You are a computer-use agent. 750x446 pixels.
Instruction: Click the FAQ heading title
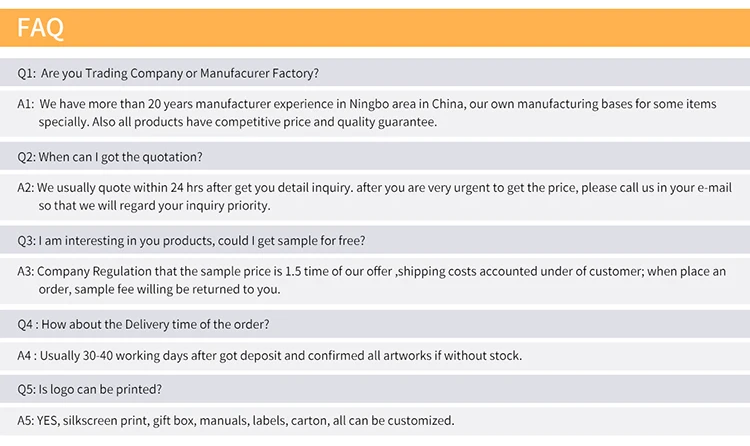[x=41, y=28]
